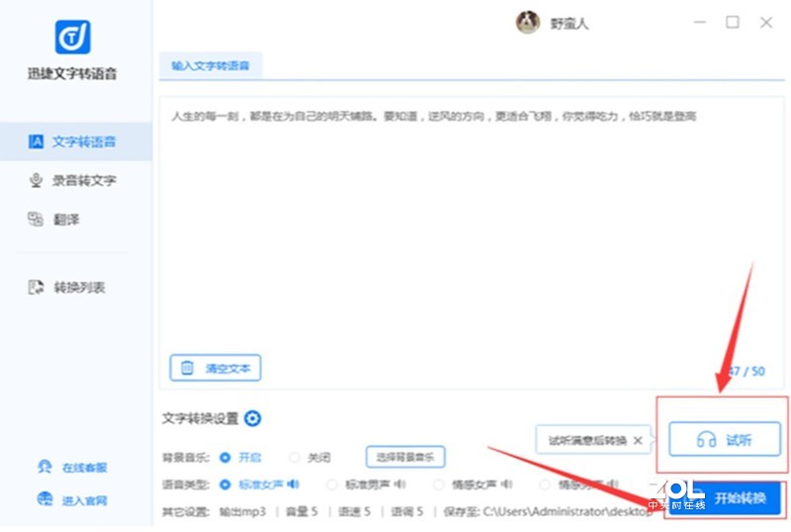Image resolution: width=791 pixels, height=532 pixels.
Task: Select 关闭 for 背景音乐
Action: pyautogui.click(x=294, y=458)
